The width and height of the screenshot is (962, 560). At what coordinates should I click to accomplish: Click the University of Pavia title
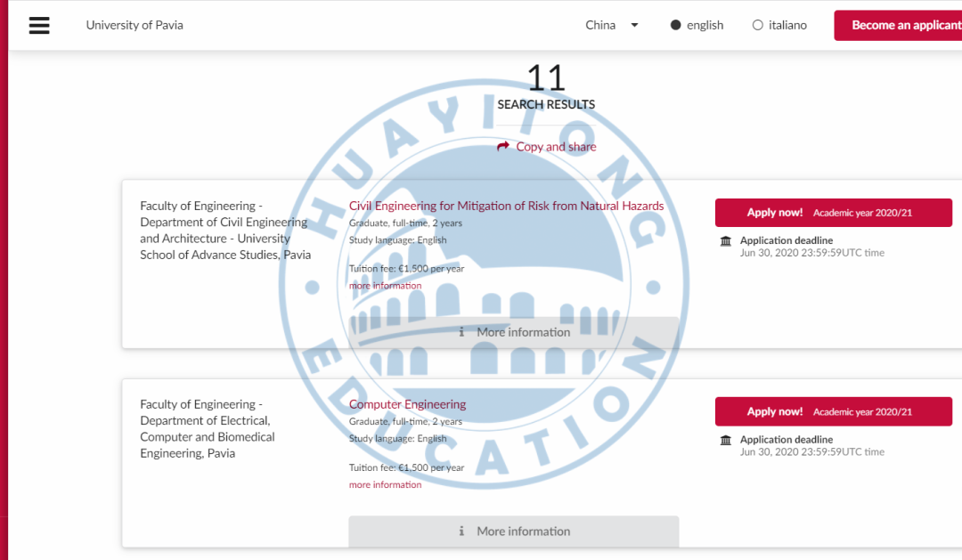point(135,25)
